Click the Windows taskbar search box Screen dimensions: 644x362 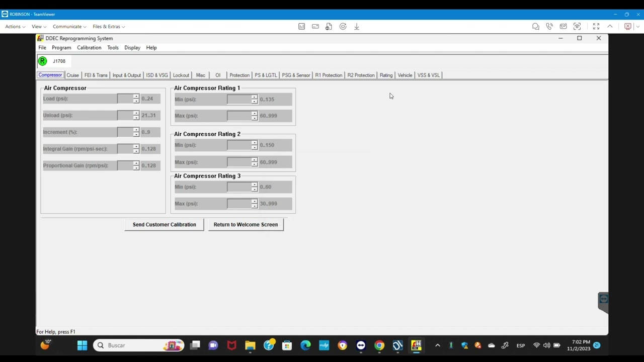point(139,345)
